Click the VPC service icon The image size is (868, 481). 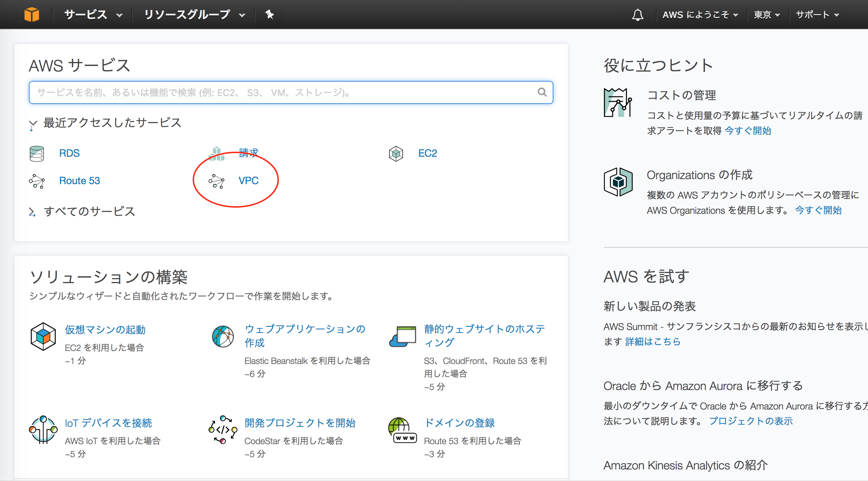[x=216, y=181]
